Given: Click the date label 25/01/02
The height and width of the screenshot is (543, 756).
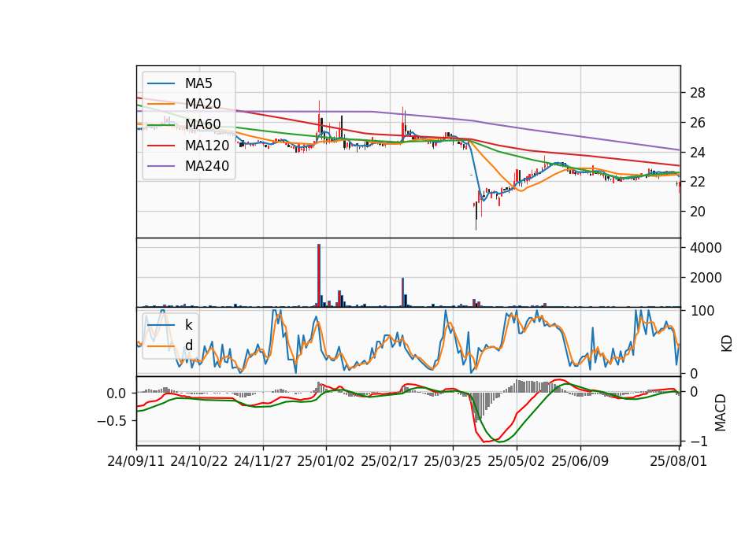Looking at the screenshot, I should 326,462.
